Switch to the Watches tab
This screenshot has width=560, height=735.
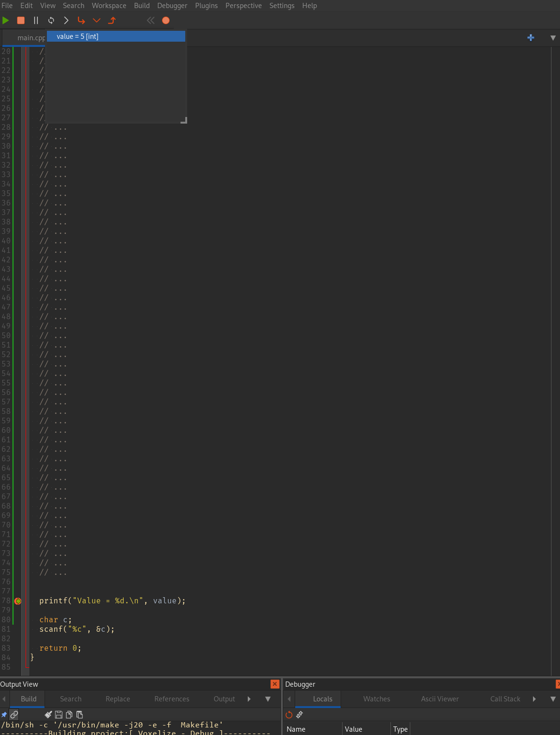coord(376,699)
